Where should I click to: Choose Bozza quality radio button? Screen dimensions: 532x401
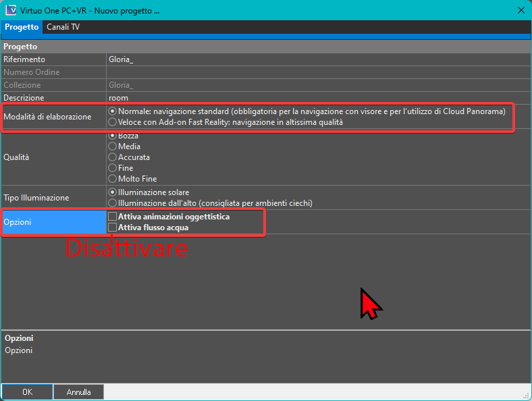pyautogui.click(x=112, y=136)
